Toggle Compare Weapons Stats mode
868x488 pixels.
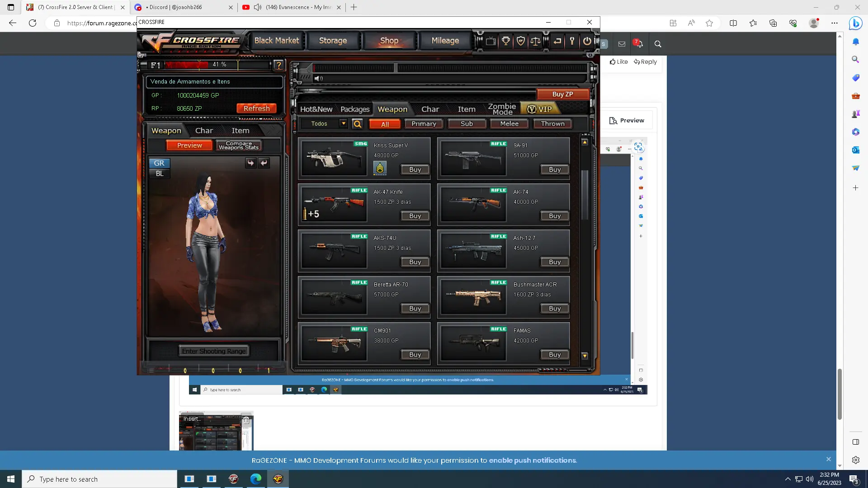239,145
